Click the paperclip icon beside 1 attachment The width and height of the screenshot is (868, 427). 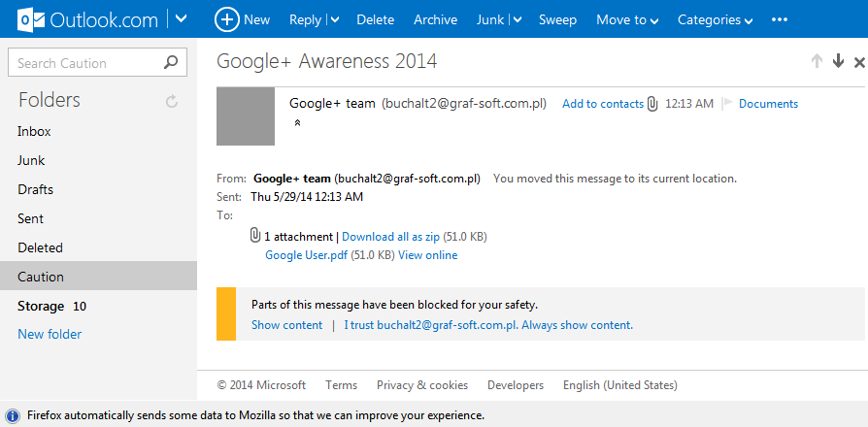(x=255, y=236)
